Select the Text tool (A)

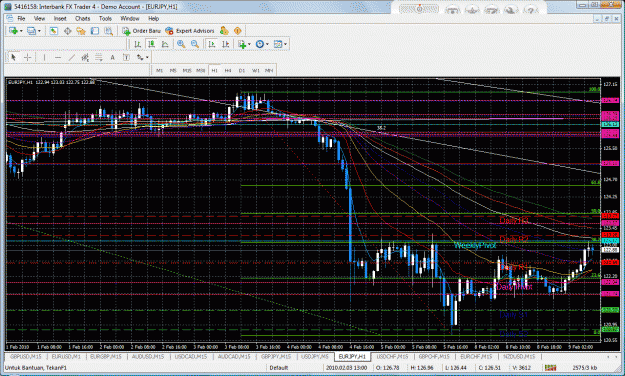coord(112,57)
